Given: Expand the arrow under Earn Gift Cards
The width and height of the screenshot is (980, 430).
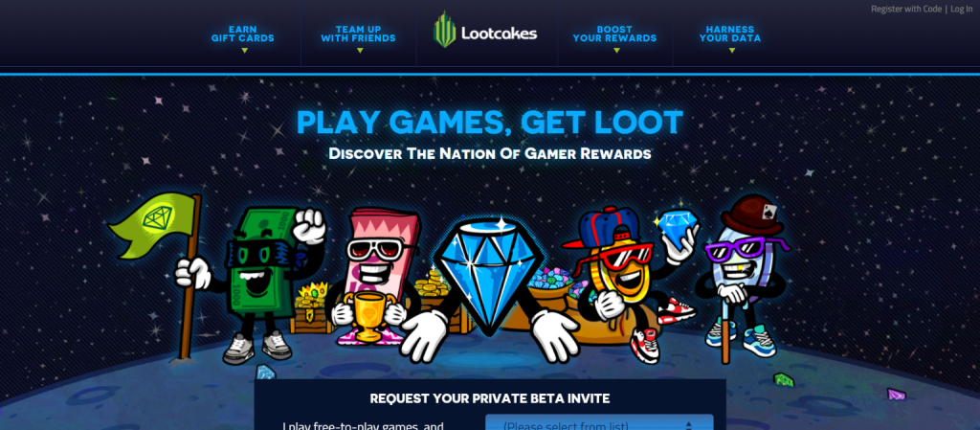Looking at the screenshot, I should pyautogui.click(x=244, y=51).
